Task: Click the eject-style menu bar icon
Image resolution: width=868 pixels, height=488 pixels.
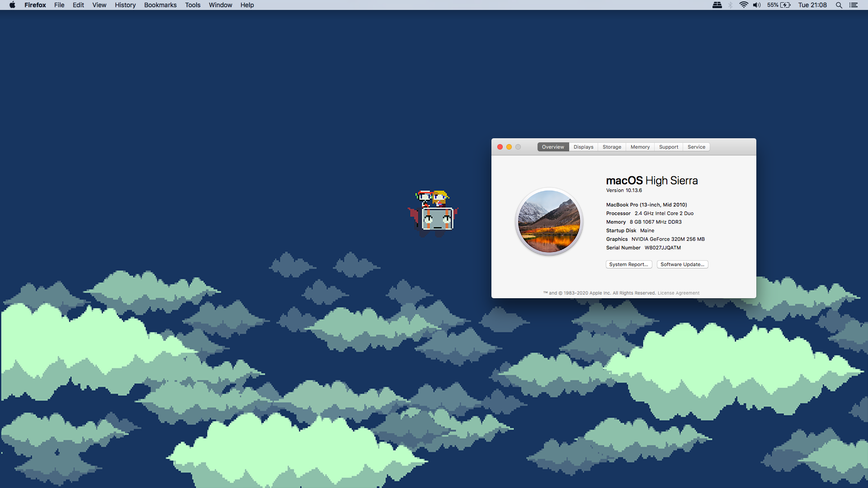Action: click(717, 5)
